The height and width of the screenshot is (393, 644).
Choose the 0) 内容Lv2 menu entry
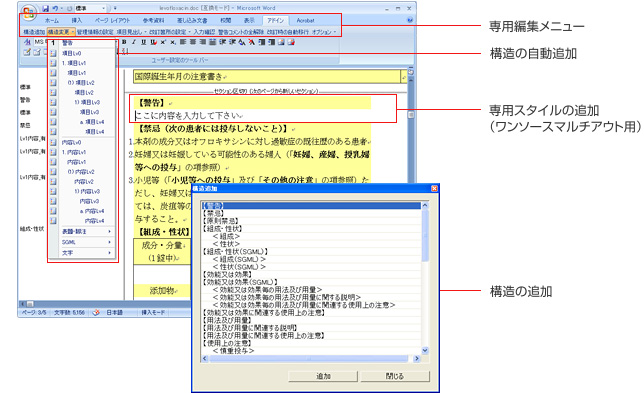click(82, 172)
